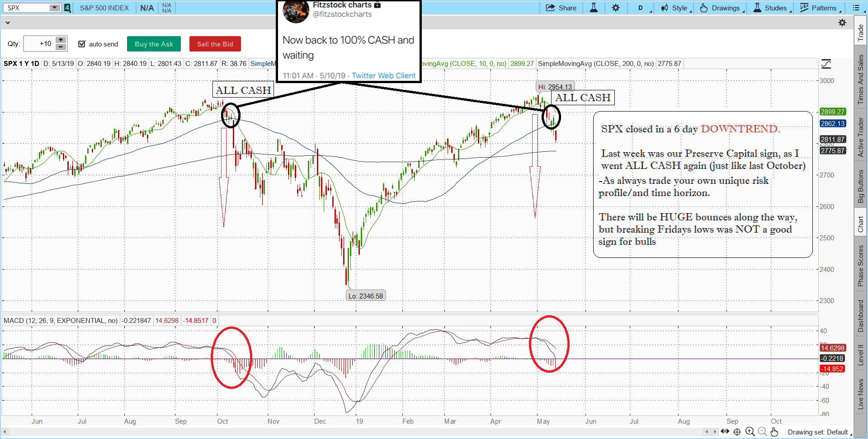Open chart settings gear in the top toolbar
This screenshot has width=868, height=439.
[x=616, y=8]
